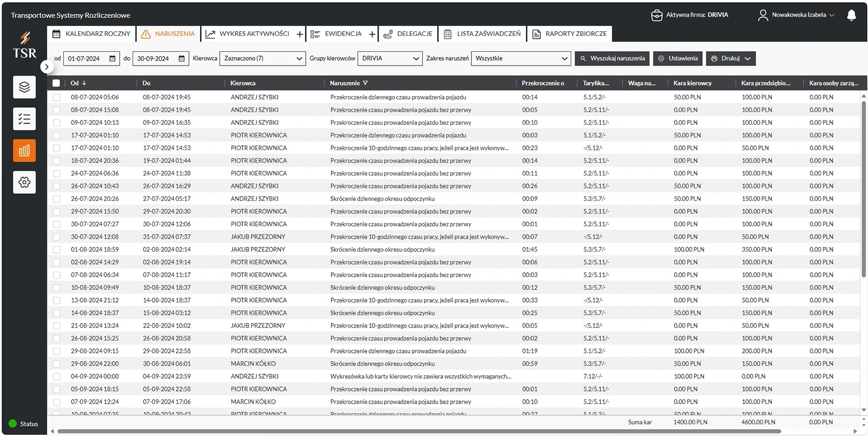The width and height of the screenshot is (868, 436).
Task: Select checkbox for row 26-07-2024 20:26
Action: (x=56, y=199)
